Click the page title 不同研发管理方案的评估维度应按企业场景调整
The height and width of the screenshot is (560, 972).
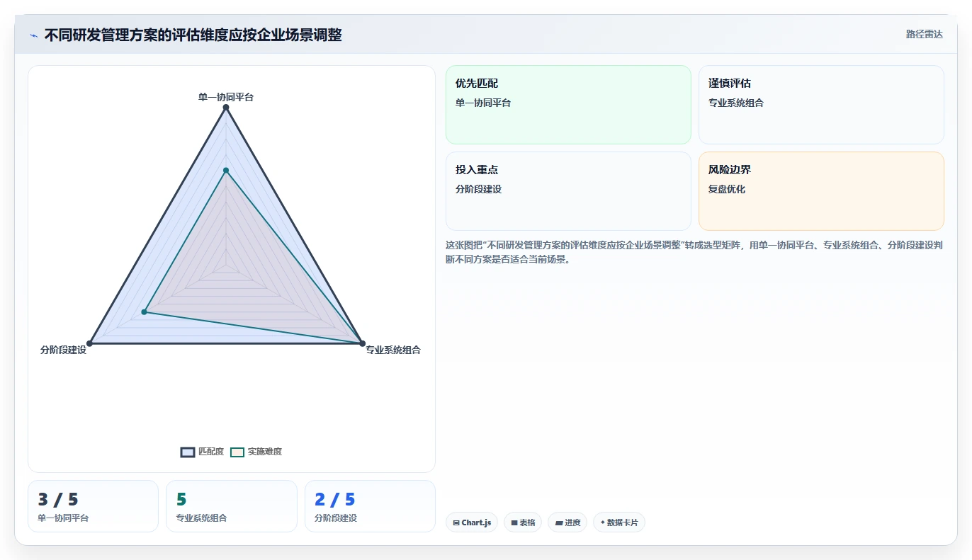pos(193,35)
